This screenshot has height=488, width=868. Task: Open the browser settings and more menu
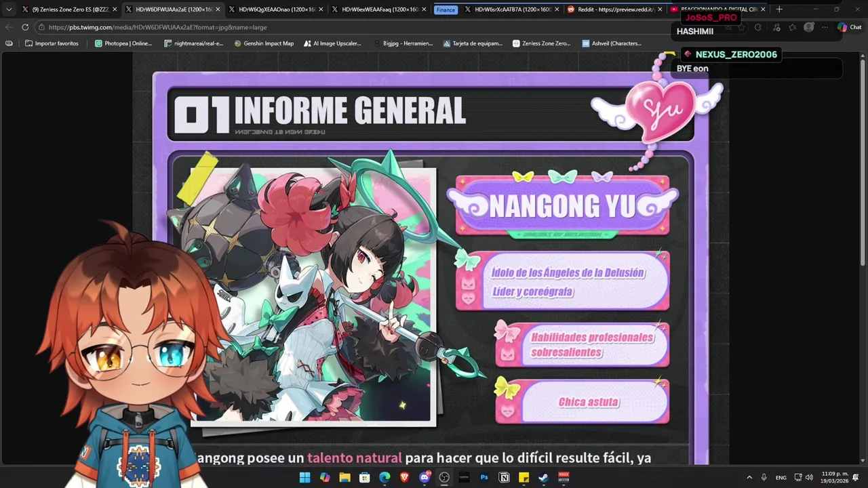825,27
